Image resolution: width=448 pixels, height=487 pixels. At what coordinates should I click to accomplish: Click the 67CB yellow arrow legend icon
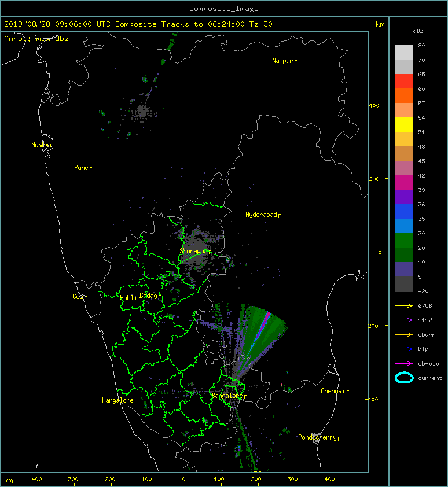[x=404, y=305]
